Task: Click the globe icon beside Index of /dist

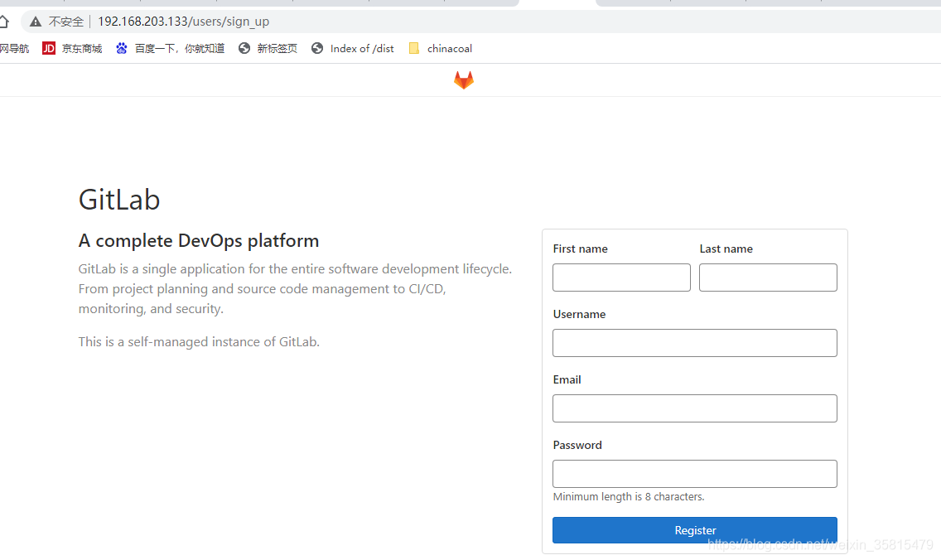Action: tap(317, 48)
